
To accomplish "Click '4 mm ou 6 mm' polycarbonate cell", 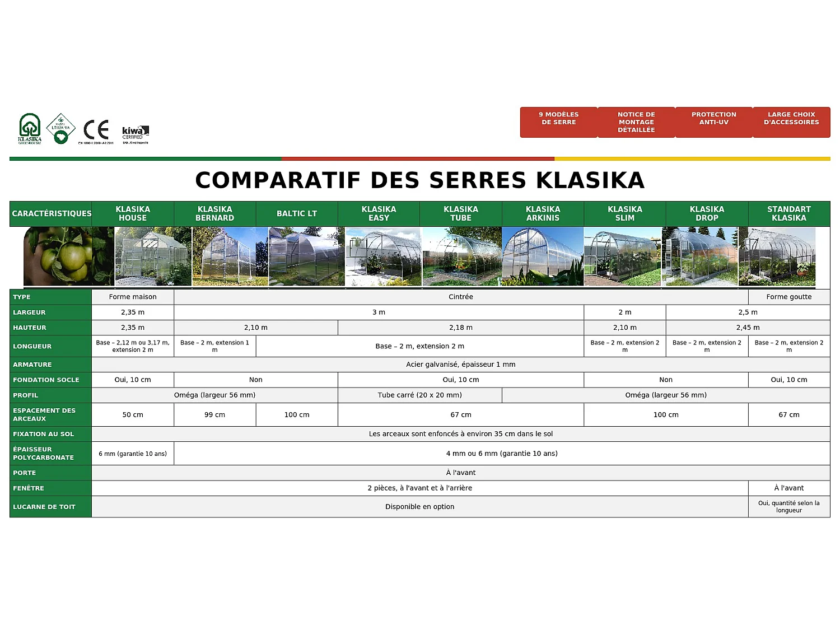I will pos(502,454).
